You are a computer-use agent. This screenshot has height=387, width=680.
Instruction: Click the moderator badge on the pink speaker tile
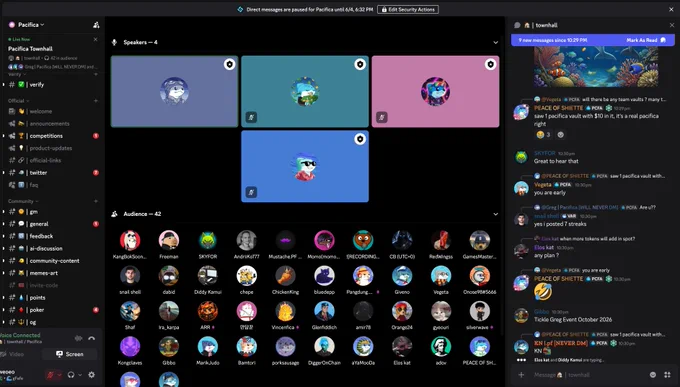click(490, 64)
